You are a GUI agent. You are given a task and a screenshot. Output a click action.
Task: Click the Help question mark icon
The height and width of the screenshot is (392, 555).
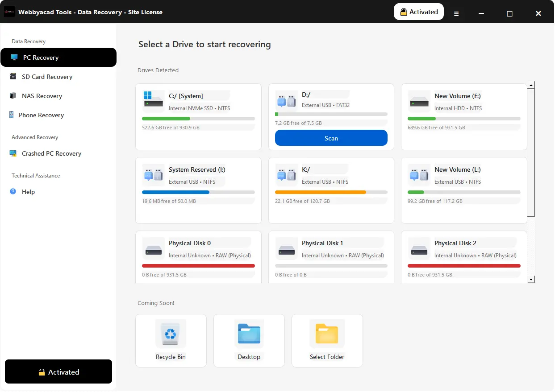coord(13,192)
